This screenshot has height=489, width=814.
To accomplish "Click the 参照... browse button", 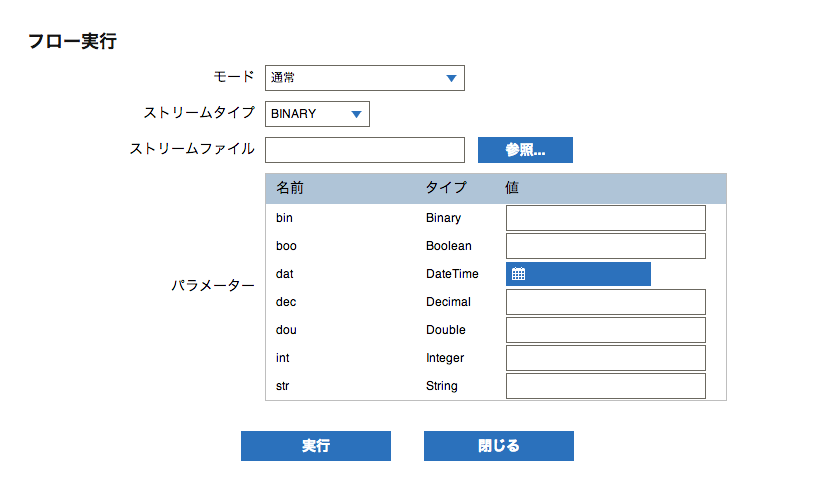I will 525,150.
